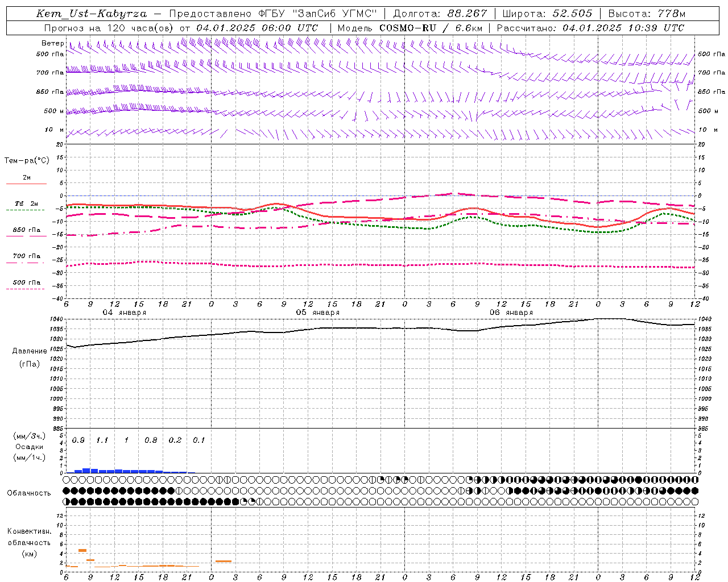Click the model name COSMO-RU / 6.6км
Image resolution: width=728 pixels, height=582 pixels.
431,28
